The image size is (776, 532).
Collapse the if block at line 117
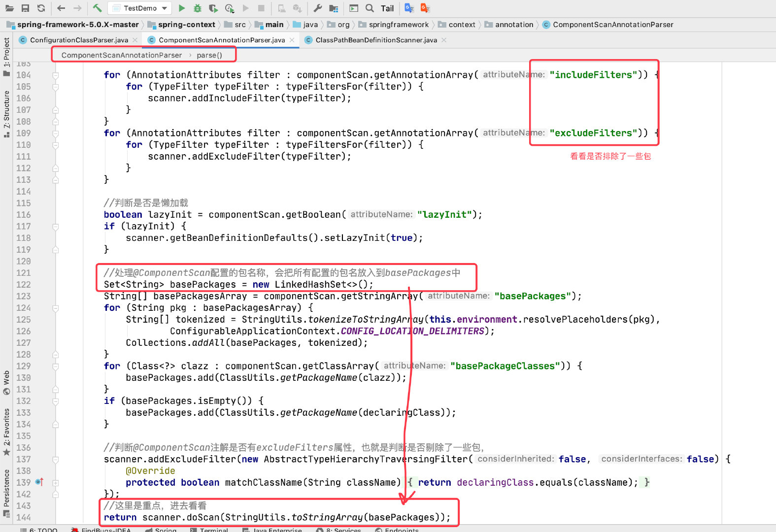[56, 227]
